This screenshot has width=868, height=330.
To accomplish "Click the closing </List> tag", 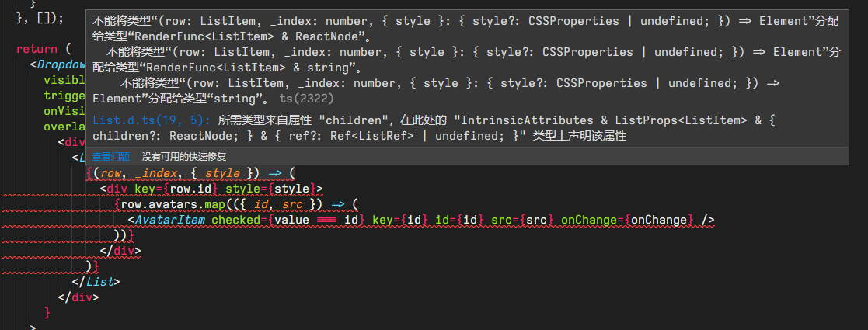I will [x=96, y=282].
